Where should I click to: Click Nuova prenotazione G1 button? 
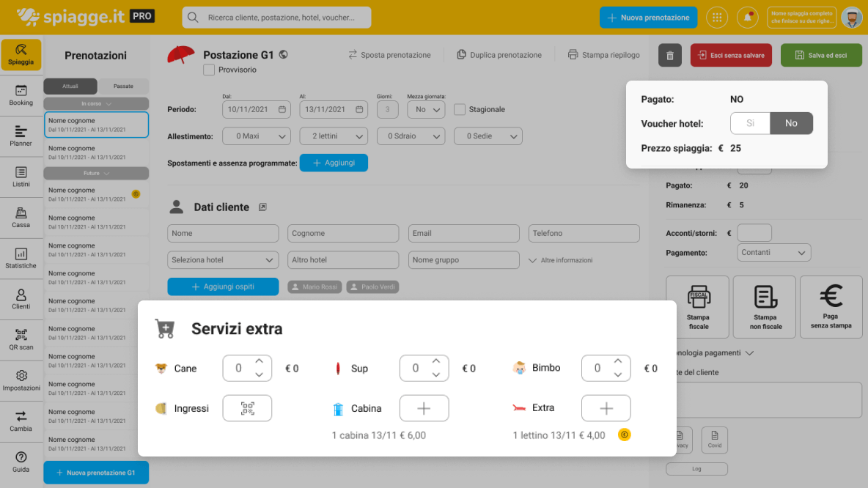[96, 473]
